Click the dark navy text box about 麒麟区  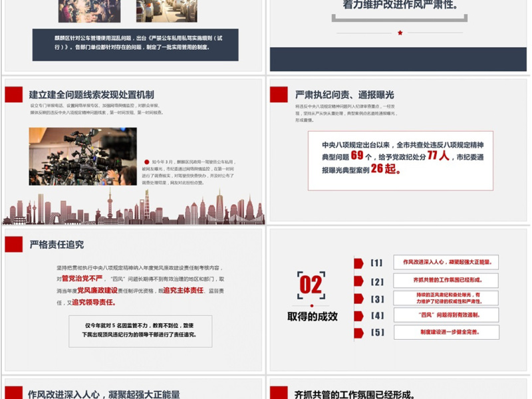tap(135, 44)
